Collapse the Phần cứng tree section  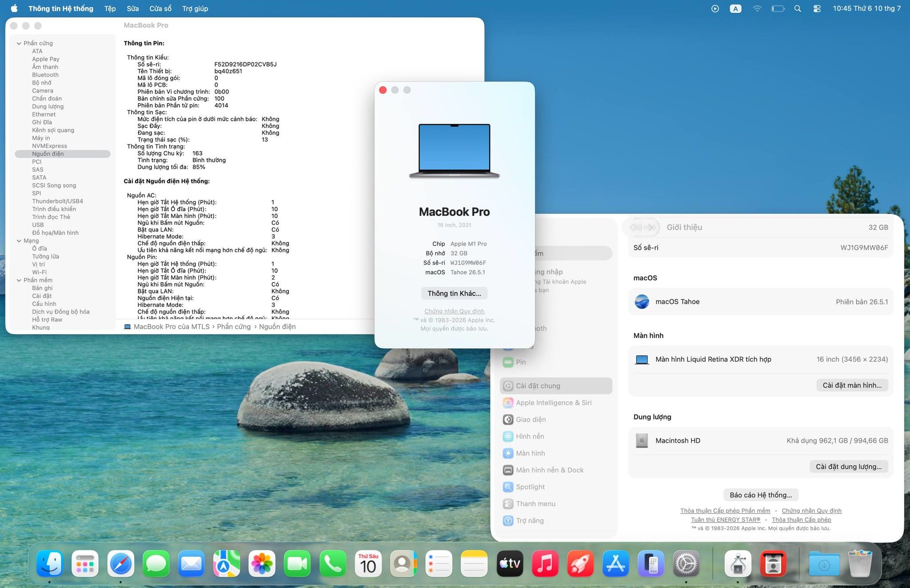(x=19, y=43)
